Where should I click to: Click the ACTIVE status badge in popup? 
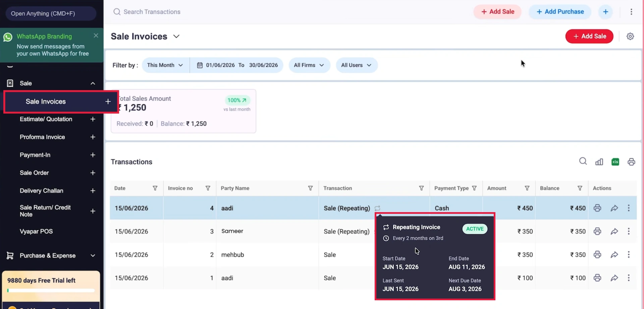click(x=475, y=229)
